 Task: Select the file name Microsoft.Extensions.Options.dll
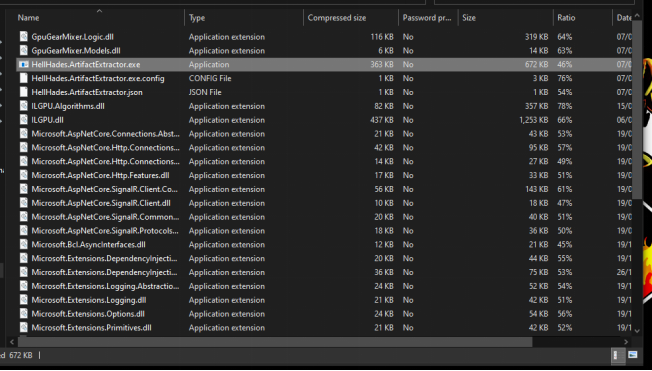tap(88, 314)
